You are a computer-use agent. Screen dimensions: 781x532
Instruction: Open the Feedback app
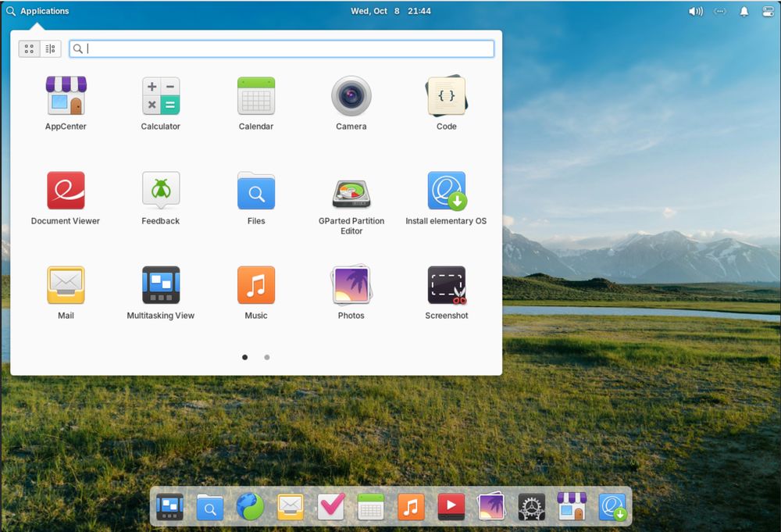[160, 198]
